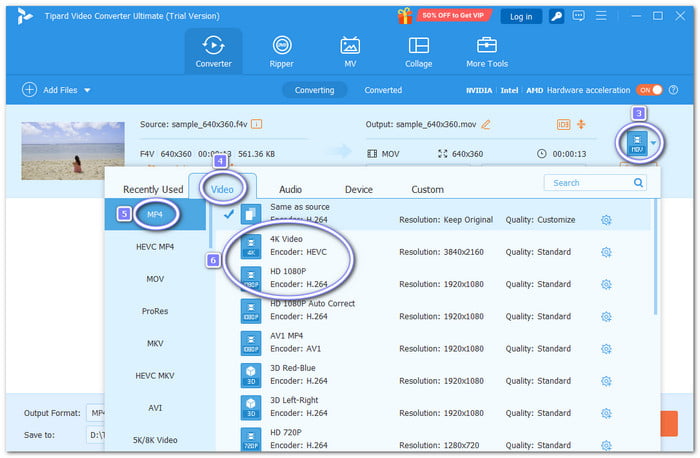Open settings gear for Same as source

[x=606, y=220]
